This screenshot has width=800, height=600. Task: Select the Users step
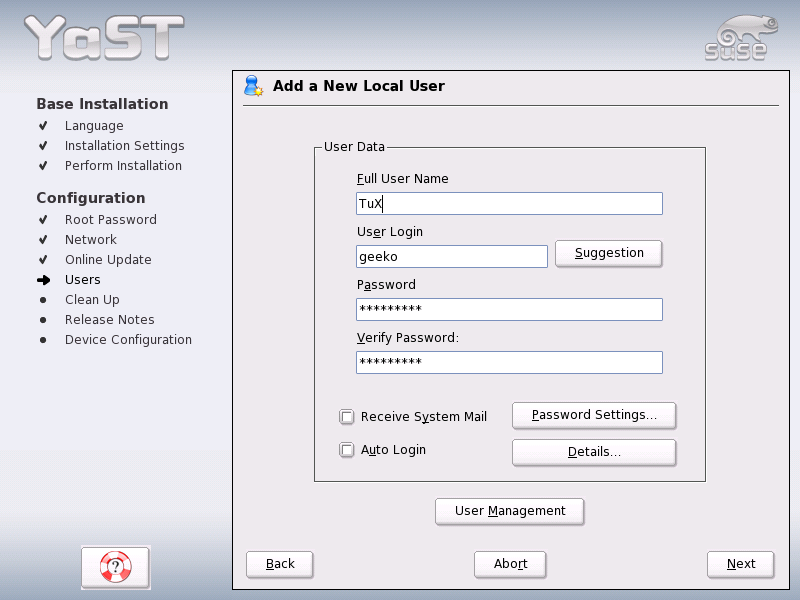pos(83,280)
